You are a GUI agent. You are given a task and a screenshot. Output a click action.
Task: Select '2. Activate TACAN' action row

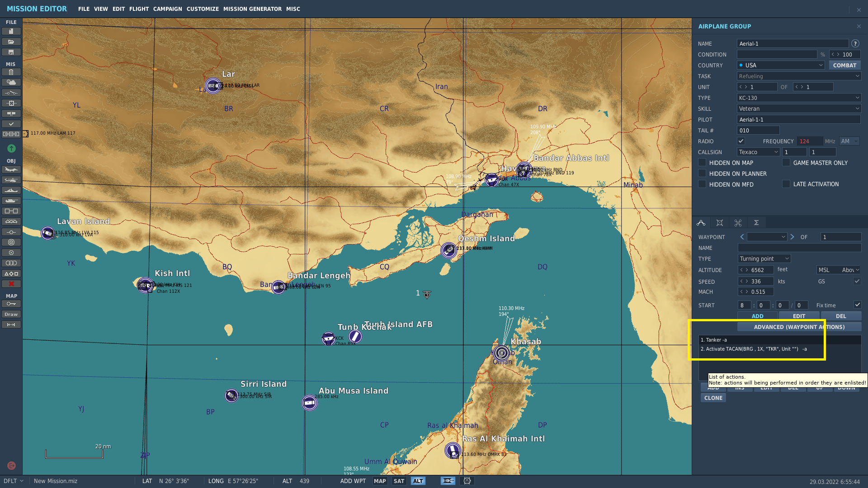point(780,349)
